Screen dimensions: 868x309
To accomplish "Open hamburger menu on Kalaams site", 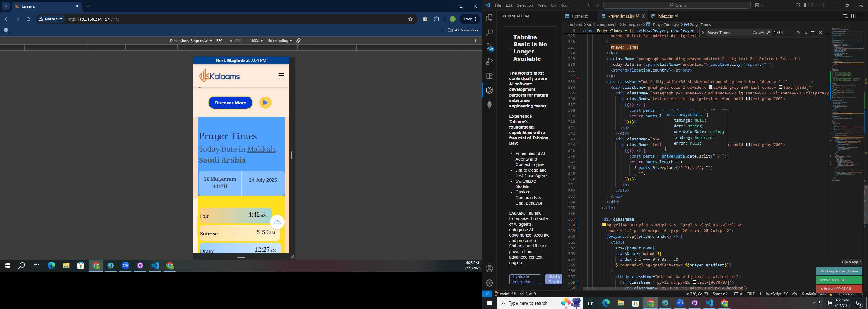I will click(x=281, y=75).
